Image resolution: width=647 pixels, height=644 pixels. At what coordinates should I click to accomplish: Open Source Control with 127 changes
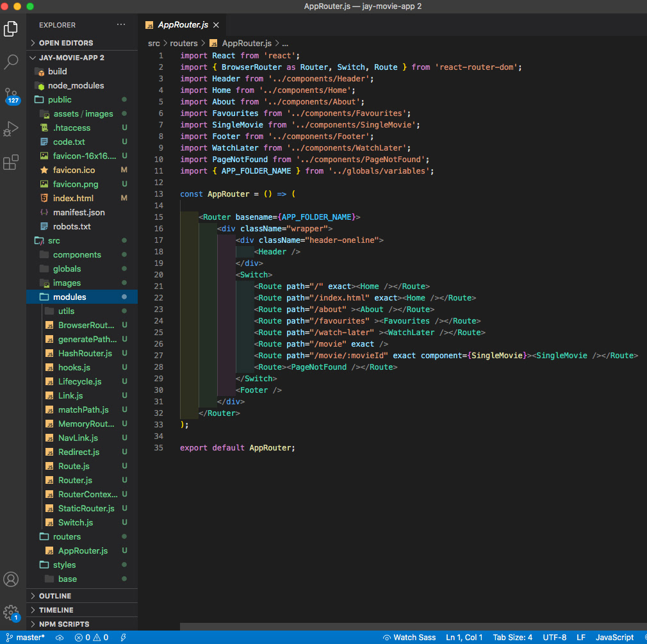pyautogui.click(x=11, y=95)
